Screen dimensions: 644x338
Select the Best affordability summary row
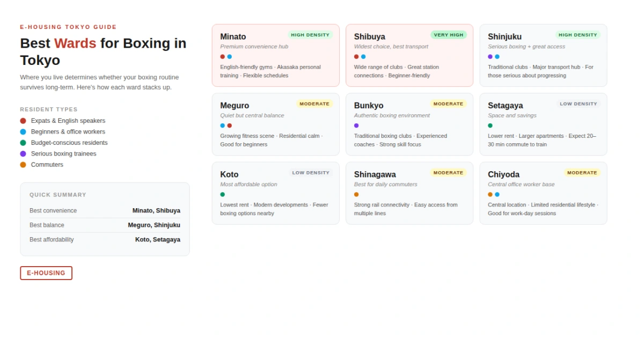[x=105, y=240]
